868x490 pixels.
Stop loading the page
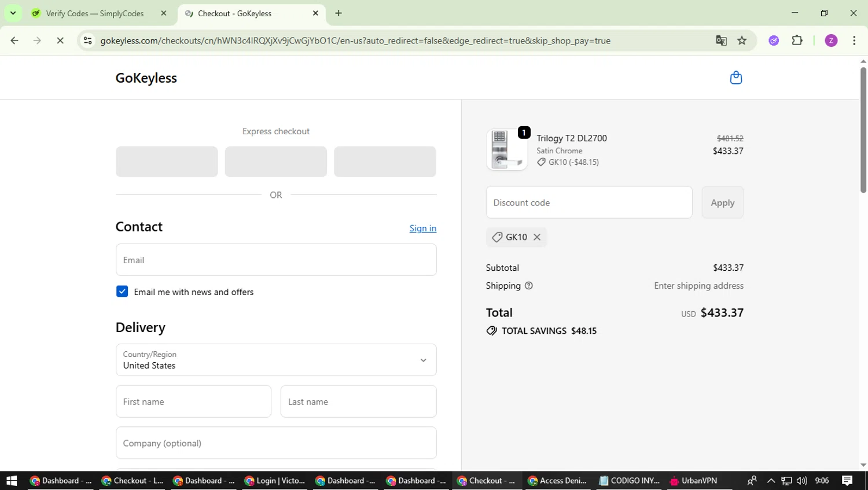[60, 40]
